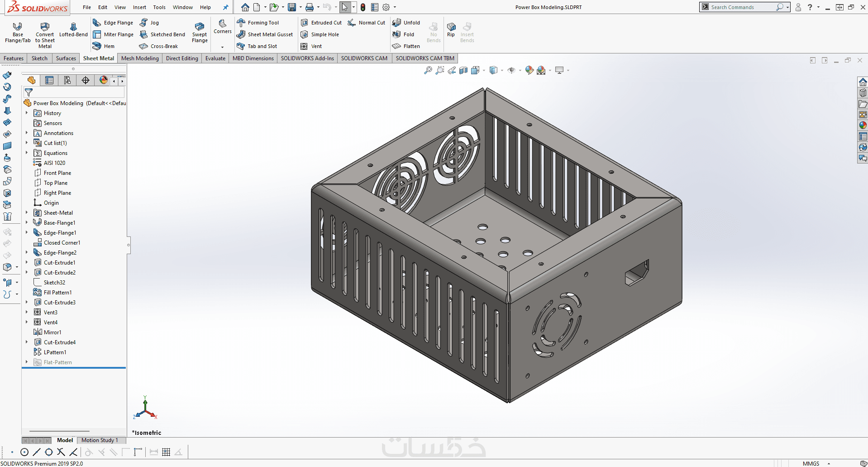This screenshot has height=467, width=868.
Task: Open the Corners dropdown
Action: point(222,47)
